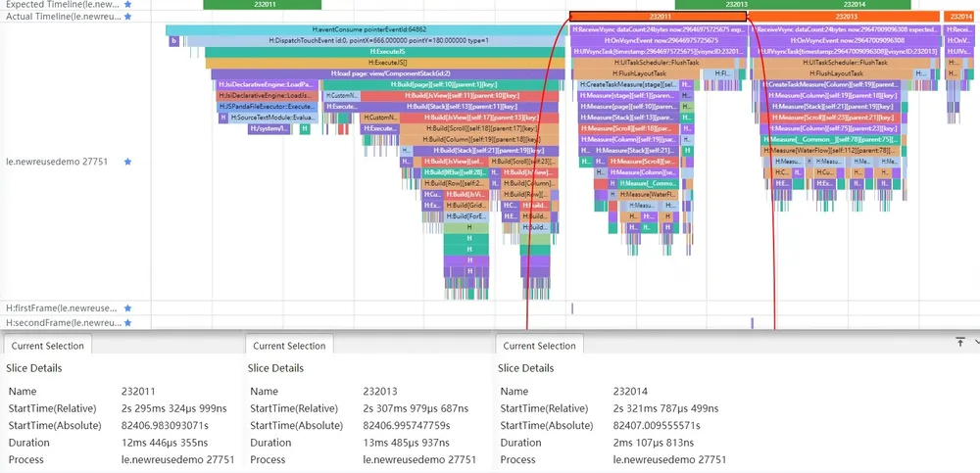Select the rightmost Current Selection tab
This screenshot has height=473, width=980.
[539, 346]
